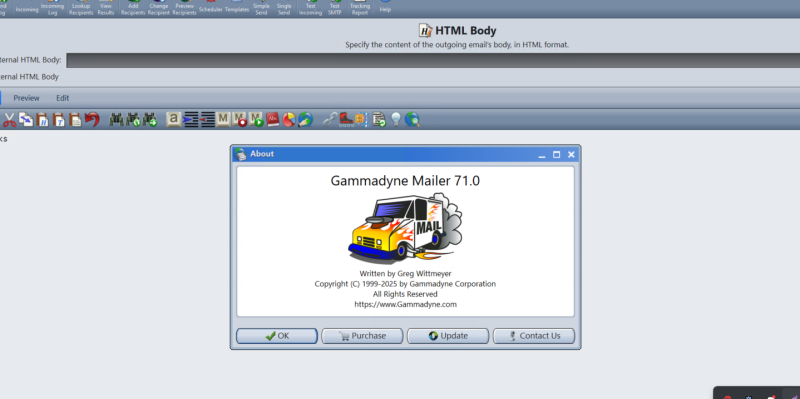Click globe with magnifier preview icon
This screenshot has height=399, width=800.
coord(412,120)
